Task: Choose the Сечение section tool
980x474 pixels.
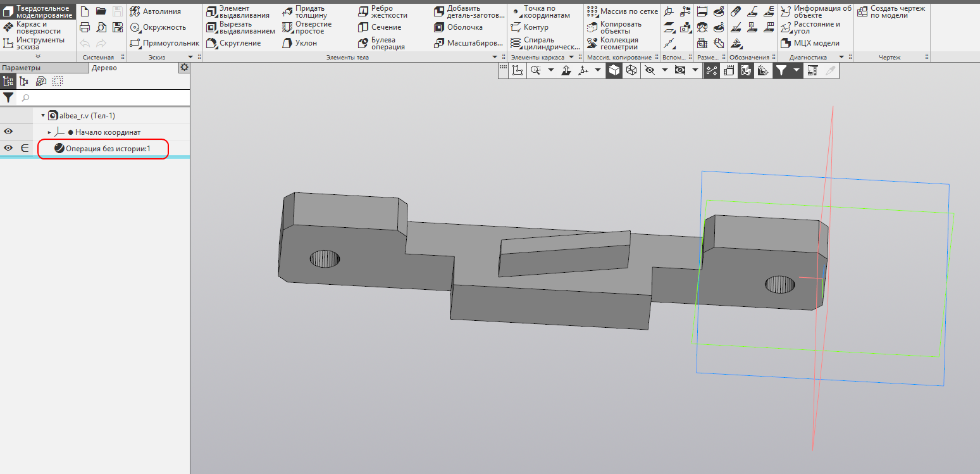Action: click(380, 27)
